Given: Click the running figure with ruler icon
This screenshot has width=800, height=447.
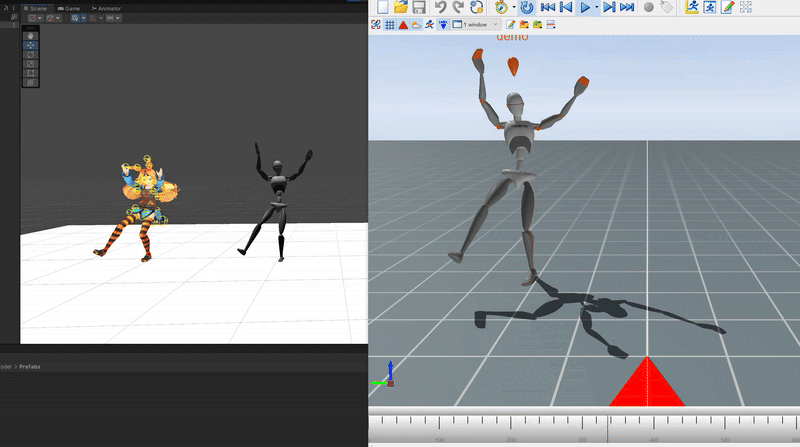Looking at the screenshot, I should (692, 7).
